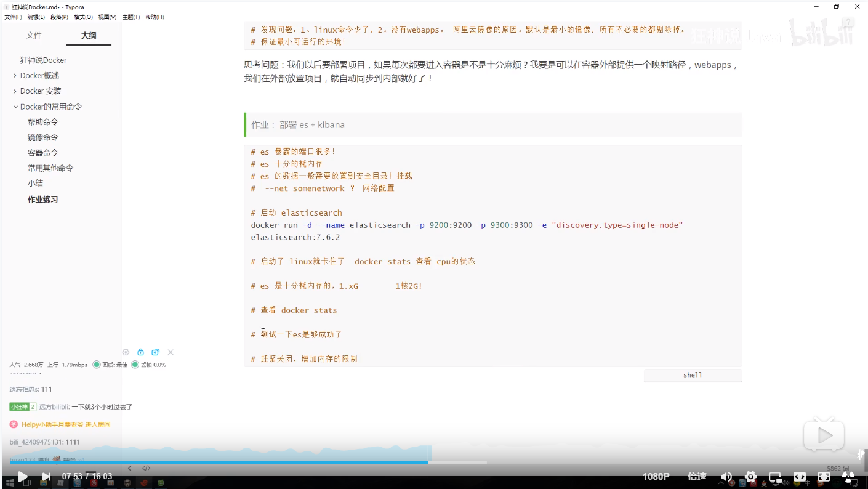Click the 丢帧 0.0% status indicator

point(148,365)
